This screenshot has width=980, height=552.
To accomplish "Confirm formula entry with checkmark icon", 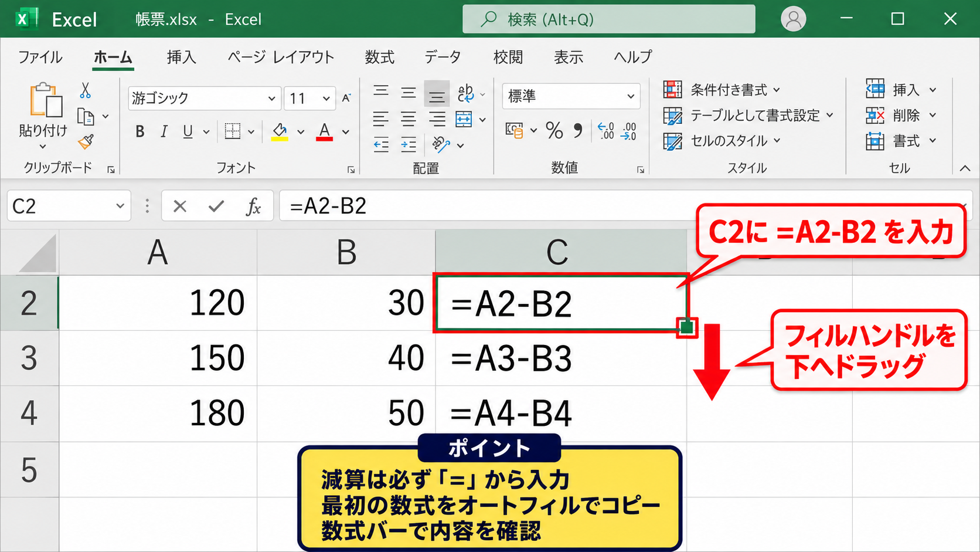I will click(216, 206).
